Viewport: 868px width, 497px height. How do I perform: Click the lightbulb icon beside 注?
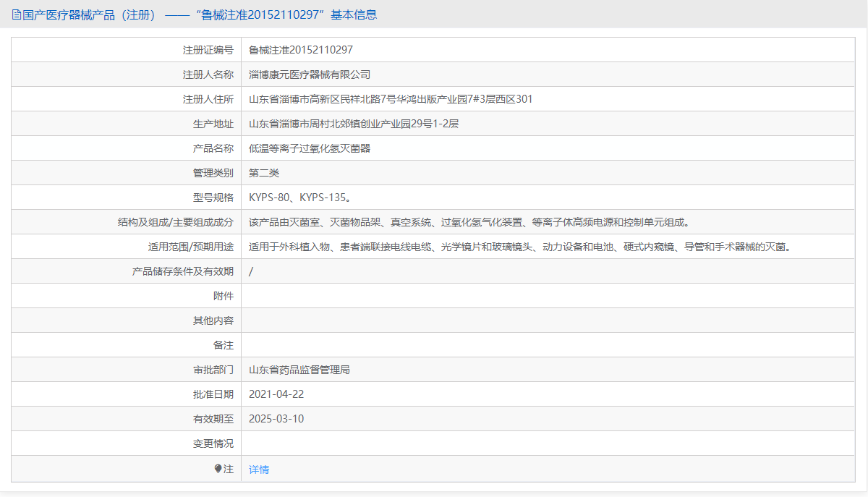tap(218, 469)
